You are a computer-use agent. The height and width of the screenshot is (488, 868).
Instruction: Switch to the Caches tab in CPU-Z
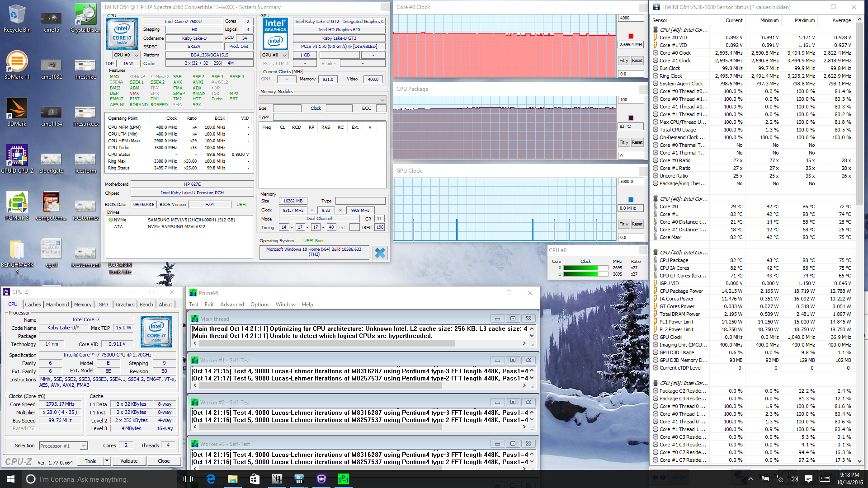pyautogui.click(x=33, y=305)
